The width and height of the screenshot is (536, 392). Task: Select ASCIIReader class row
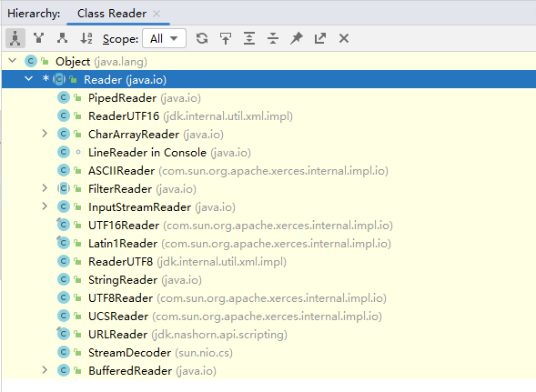pyautogui.click(x=268, y=171)
